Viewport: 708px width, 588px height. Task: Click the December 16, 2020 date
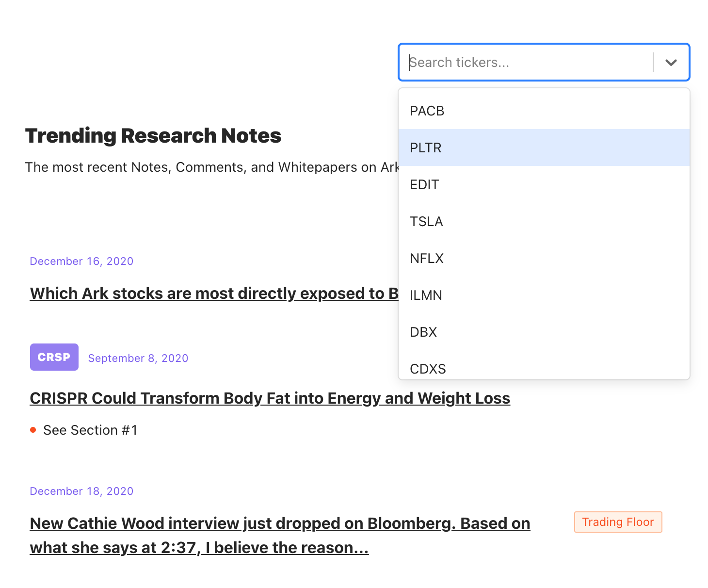pos(81,261)
